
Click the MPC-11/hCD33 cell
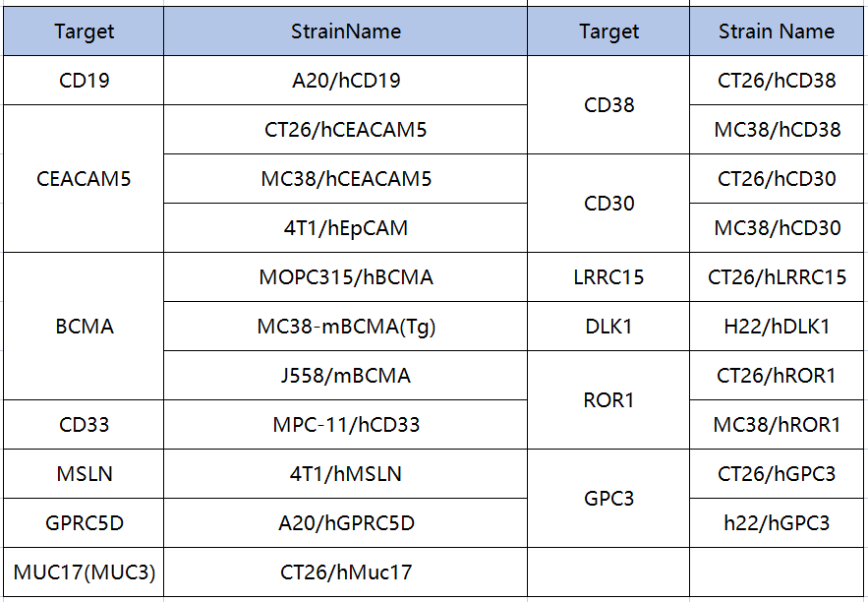coord(345,425)
